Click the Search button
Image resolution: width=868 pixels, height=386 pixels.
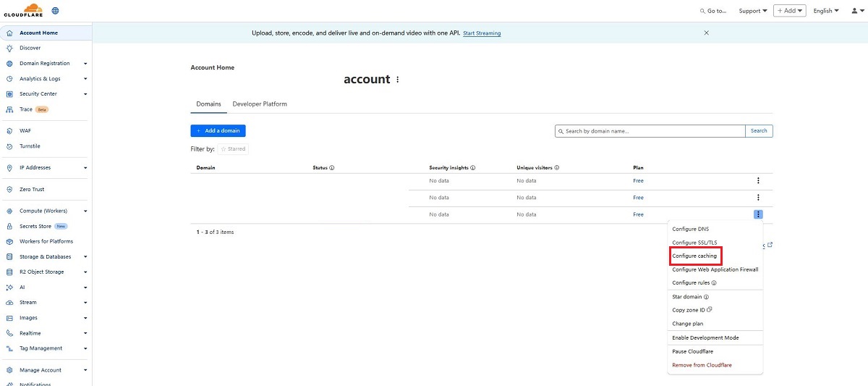759,131
